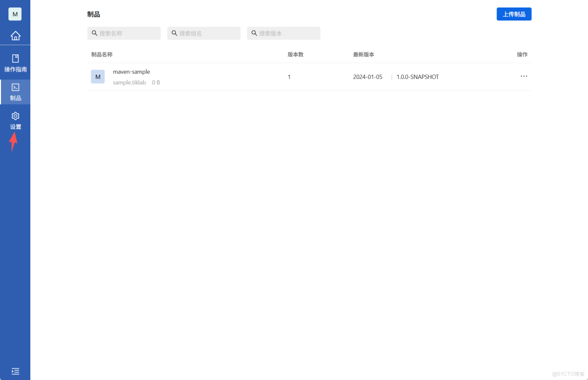Click the home icon in the sidebar
The image size is (588, 380).
click(x=15, y=35)
